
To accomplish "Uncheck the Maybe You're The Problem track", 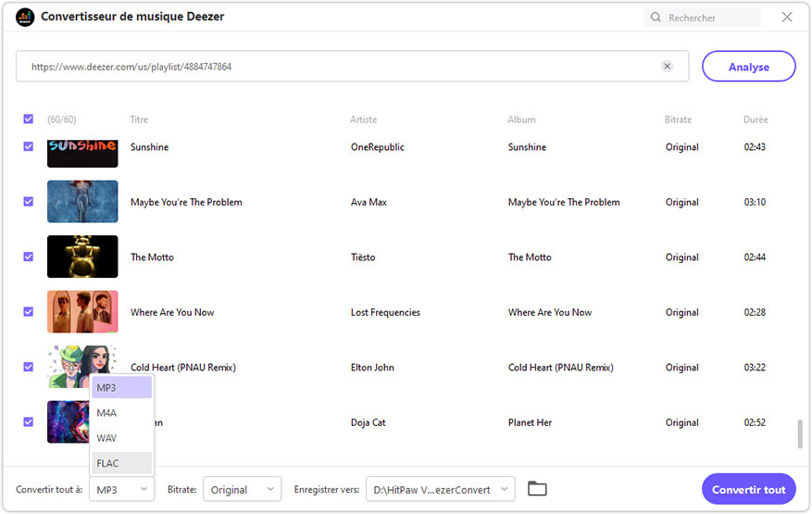I will coord(29,202).
